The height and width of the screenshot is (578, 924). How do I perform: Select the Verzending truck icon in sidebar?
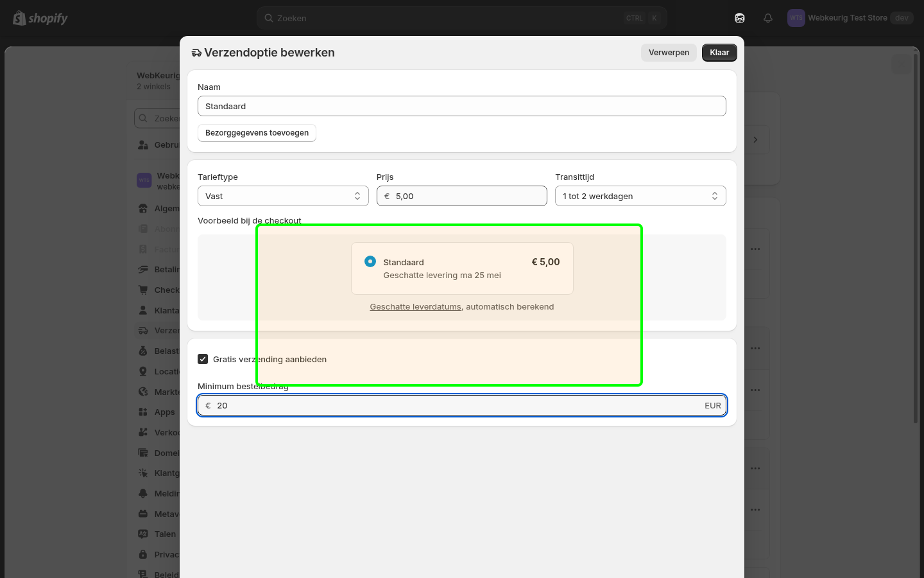[143, 331]
